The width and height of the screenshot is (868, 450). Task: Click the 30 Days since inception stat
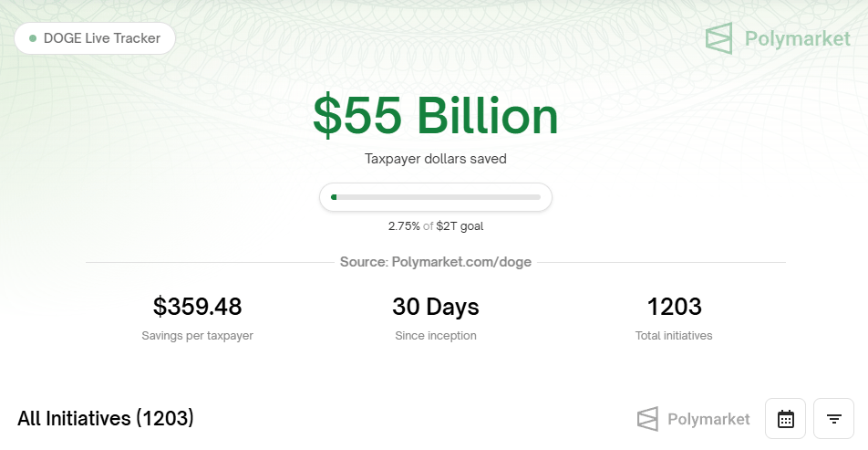point(436,306)
